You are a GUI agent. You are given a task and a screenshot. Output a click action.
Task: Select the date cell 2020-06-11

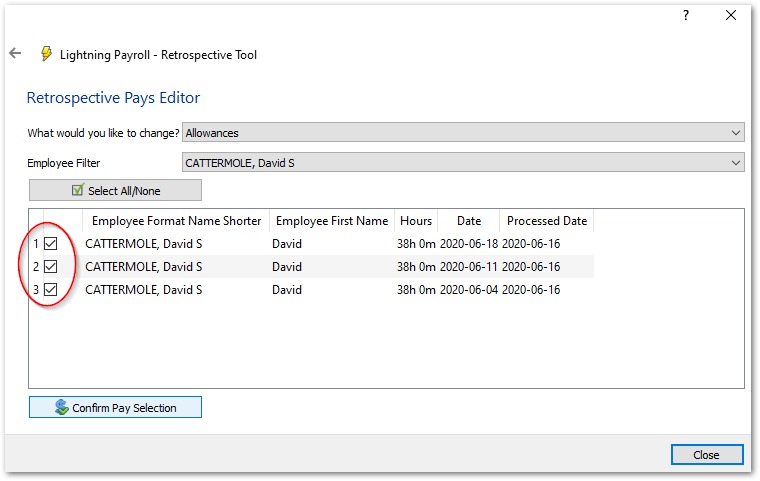click(469, 267)
